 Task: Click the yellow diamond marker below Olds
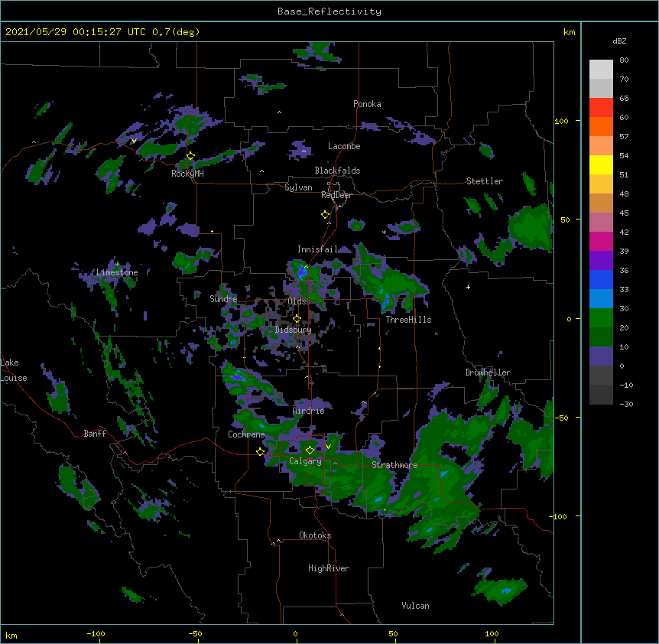point(297,318)
